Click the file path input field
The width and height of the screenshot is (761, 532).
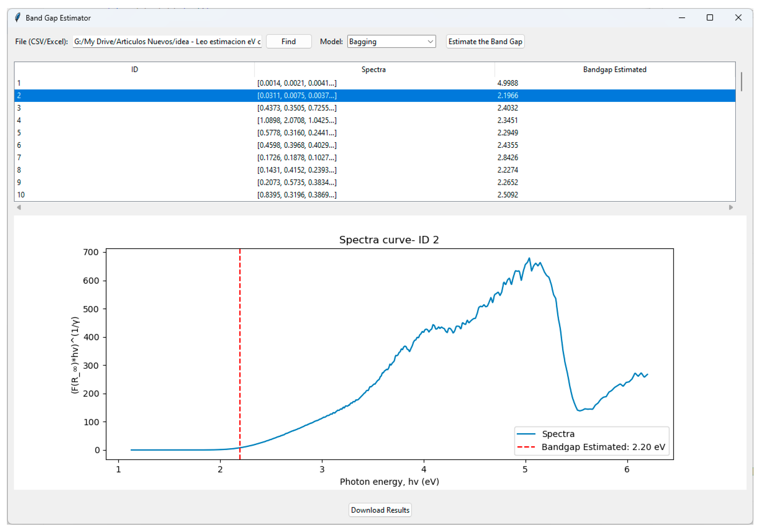[167, 42]
